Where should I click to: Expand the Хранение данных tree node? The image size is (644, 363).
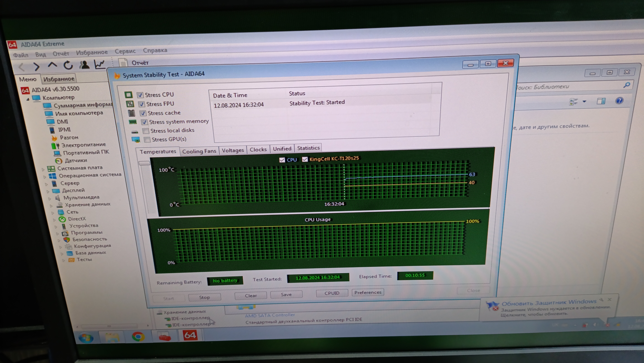coord(51,206)
